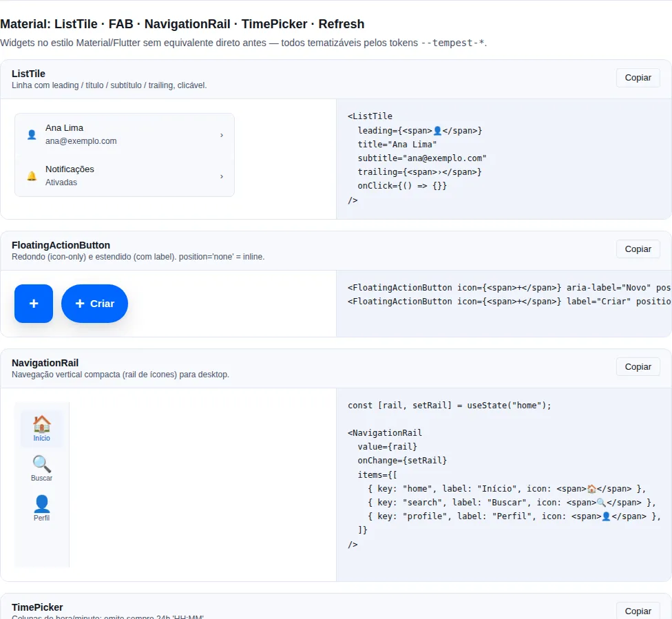Viewport: 672px width, 619px height.
Task: Click the extended Criar floating button
Action: click(95, 304)
